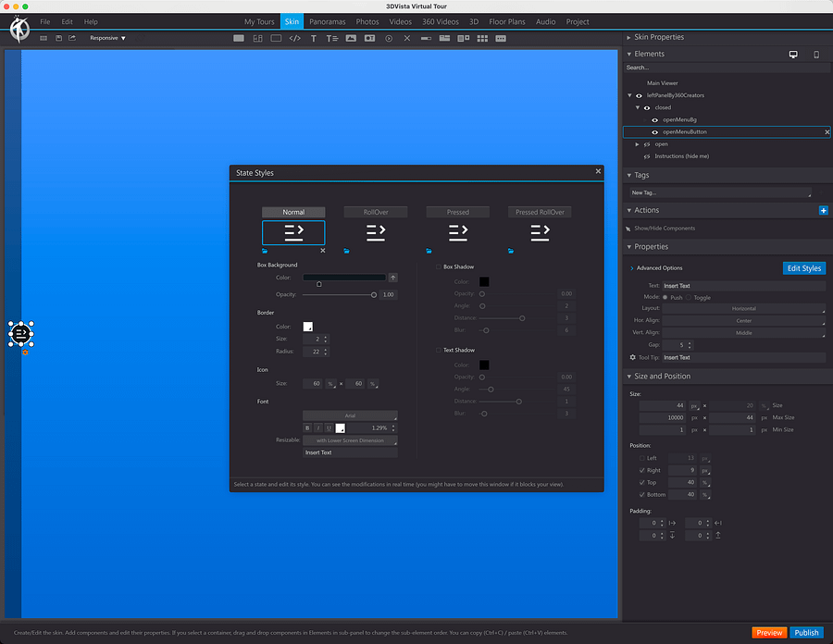
Task: Click Box Background color up-arrow button
Action: tap(392, 278)
